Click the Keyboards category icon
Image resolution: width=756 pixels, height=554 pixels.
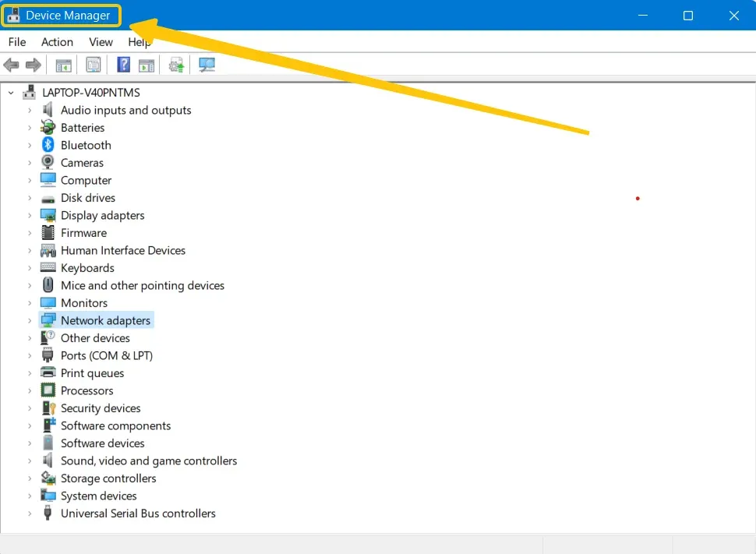point(48,267)
